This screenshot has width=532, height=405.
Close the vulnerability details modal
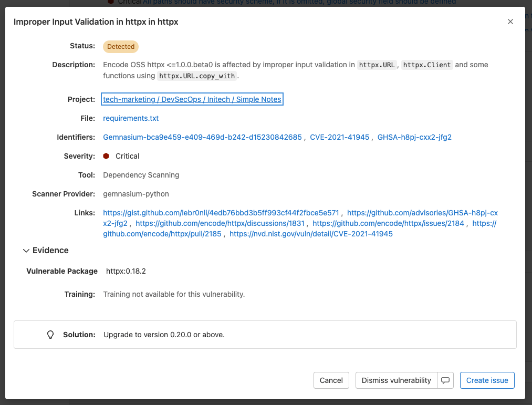(510, 22)
